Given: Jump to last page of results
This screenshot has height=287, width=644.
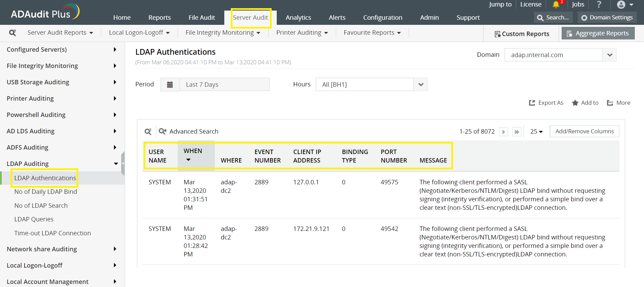Looking at the screenshot, I should tap(517, 132).
